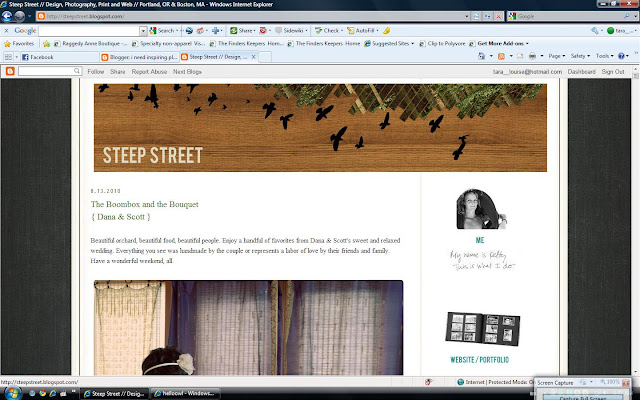Viewport: 640px width, 400px height.
Task: Click the WEBSITE / PORTFOLIO link
Action: pos(479,360)
